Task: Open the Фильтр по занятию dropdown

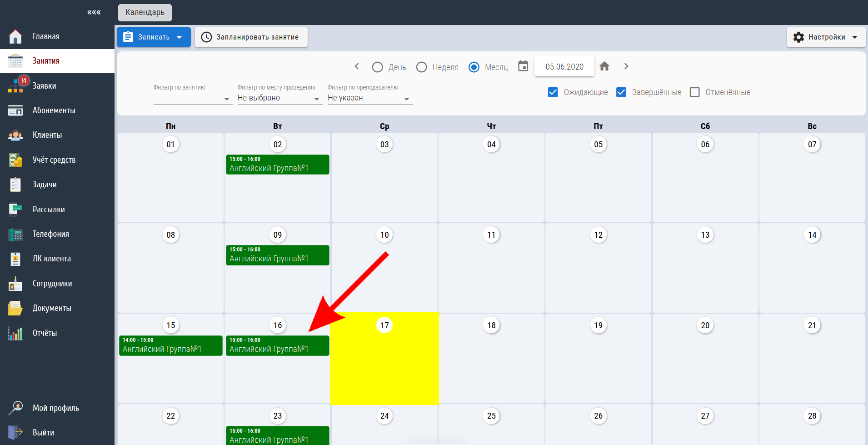Action: pyautogui.click(x=193, y=98)
